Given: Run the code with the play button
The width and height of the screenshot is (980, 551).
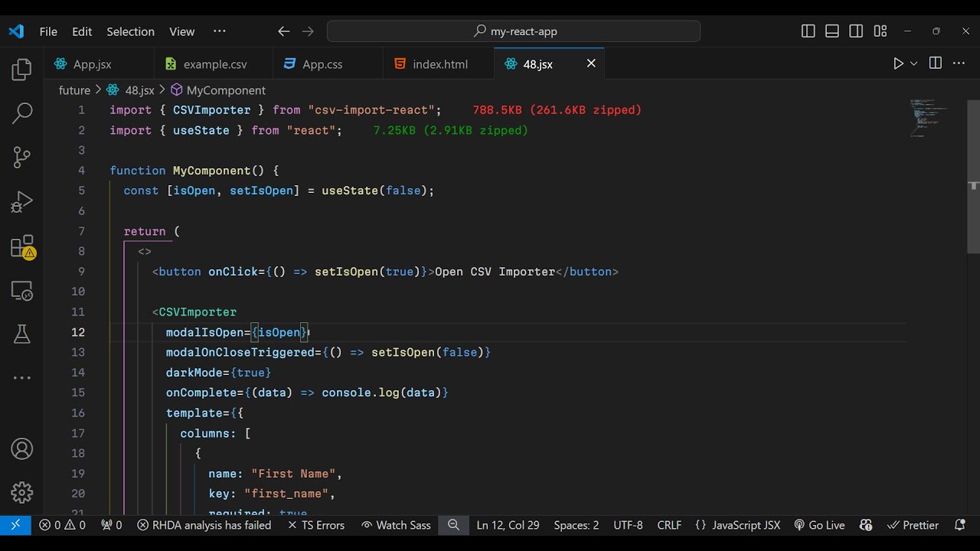Looking at the screenshot, I should pyautogui.click(x=898, y=64).
